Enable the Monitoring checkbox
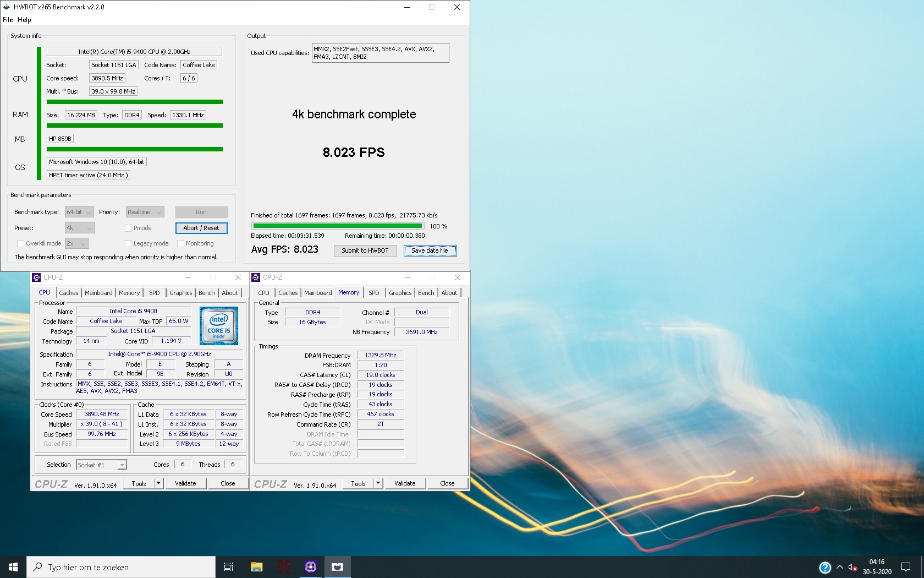The width and height of the screenshot is (924, 578). (x=180, y=243)
